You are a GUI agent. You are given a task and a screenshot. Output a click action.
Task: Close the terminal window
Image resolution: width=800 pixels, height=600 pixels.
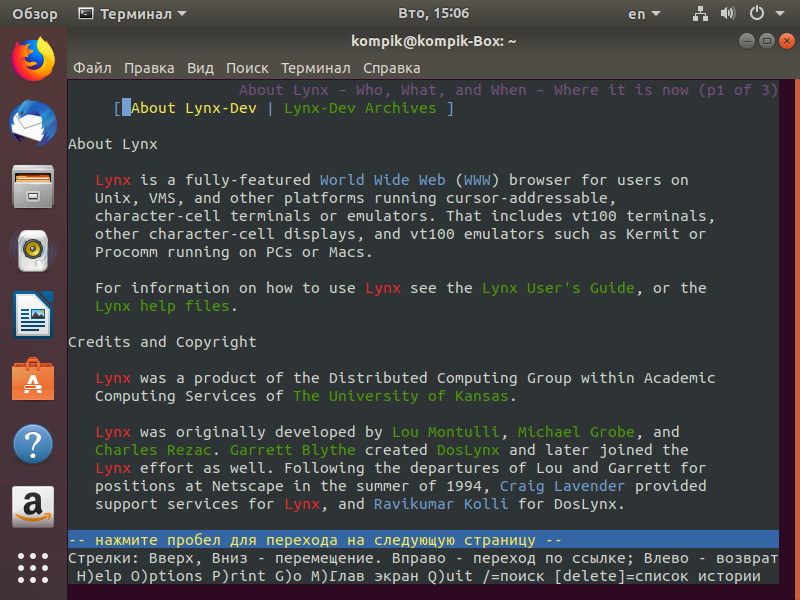click(x=786, y=41)
